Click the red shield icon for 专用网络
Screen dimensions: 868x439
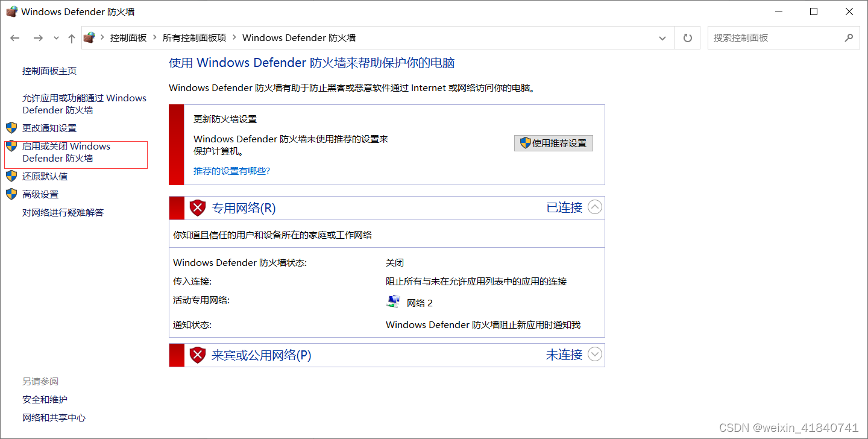coord(198,208)
